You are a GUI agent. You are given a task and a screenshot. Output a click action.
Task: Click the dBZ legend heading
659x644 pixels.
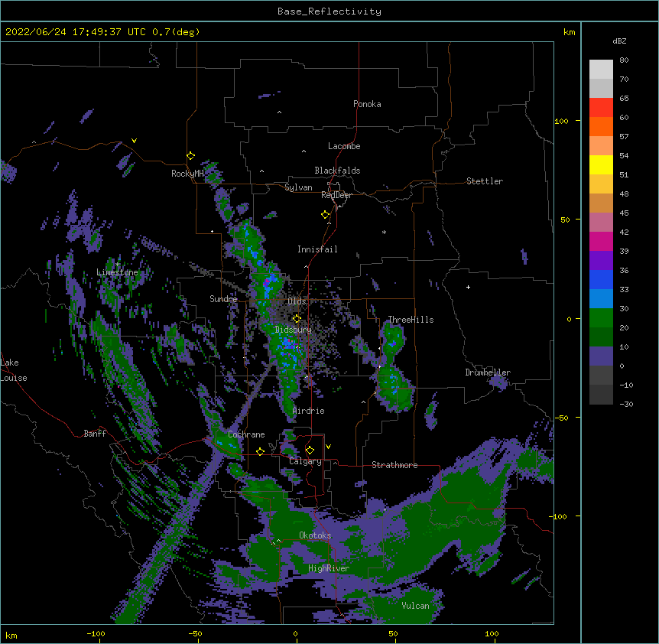[x=619, y=41]
